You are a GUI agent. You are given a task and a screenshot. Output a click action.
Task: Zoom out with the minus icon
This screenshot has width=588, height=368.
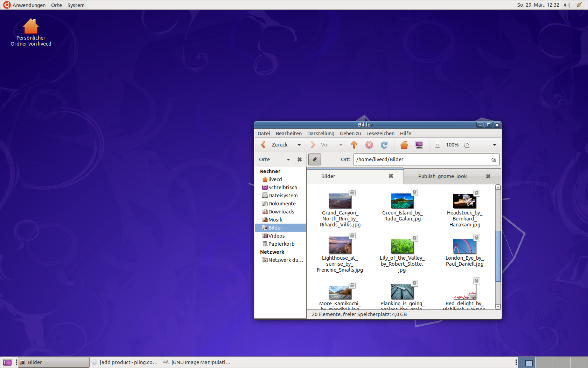[437, 145]
